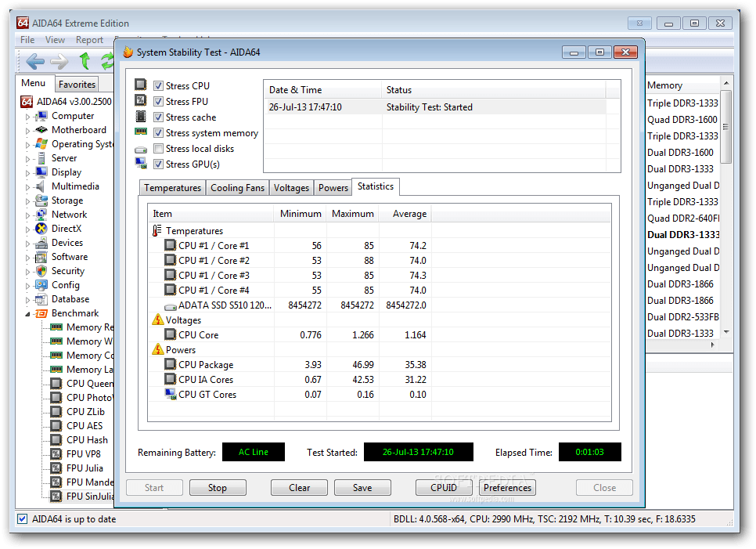This screenshot has width=756, height=549.
Task: Expand the Software tree node
Action: [x=27, y=258]
